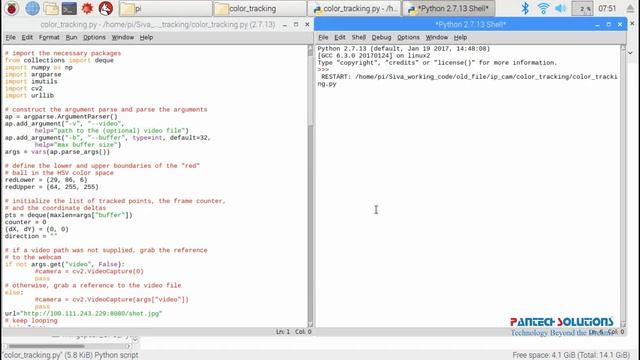Open the file manager icon in taskbar

click(x=51, y=8)
